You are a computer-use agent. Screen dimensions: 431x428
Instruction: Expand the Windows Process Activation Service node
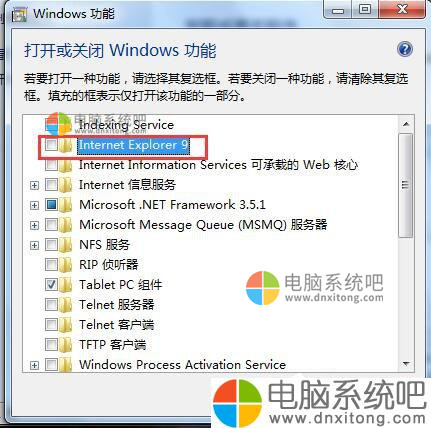[34, 365]
